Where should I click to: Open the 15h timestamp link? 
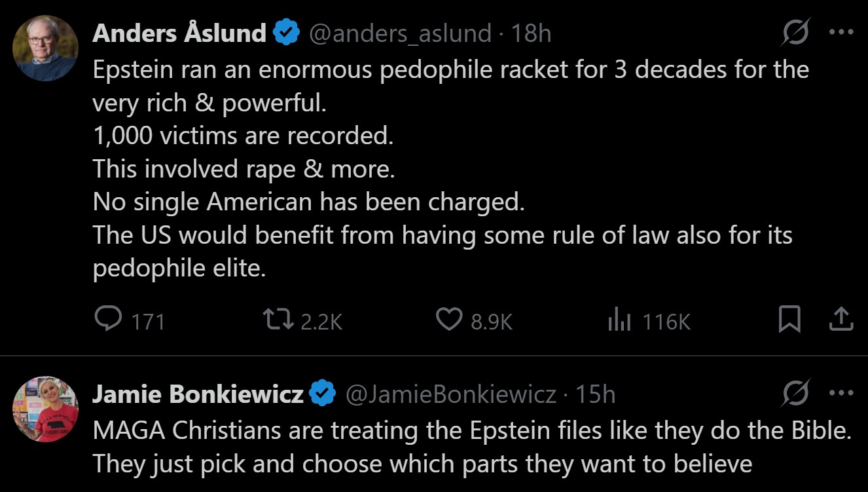(x=595, y=394)
